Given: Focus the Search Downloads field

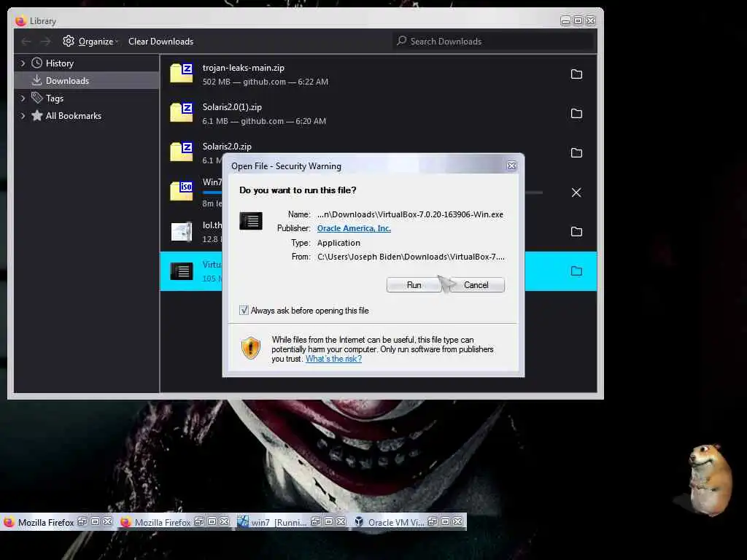Looking at the screenshot, I should [x=494, y=42].
